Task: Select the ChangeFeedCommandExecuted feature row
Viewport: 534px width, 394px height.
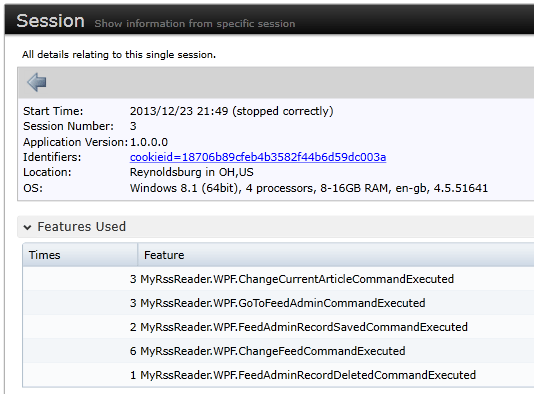Action: tap(278, 351)
